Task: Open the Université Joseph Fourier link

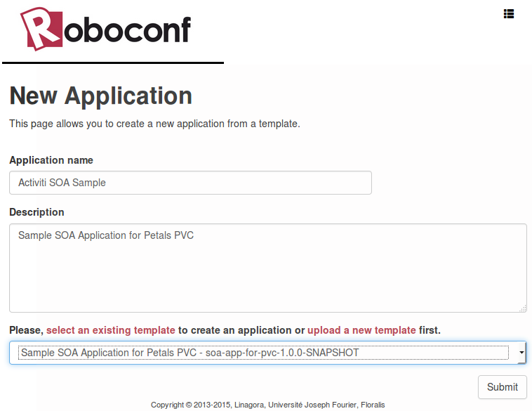Action: 313,405
